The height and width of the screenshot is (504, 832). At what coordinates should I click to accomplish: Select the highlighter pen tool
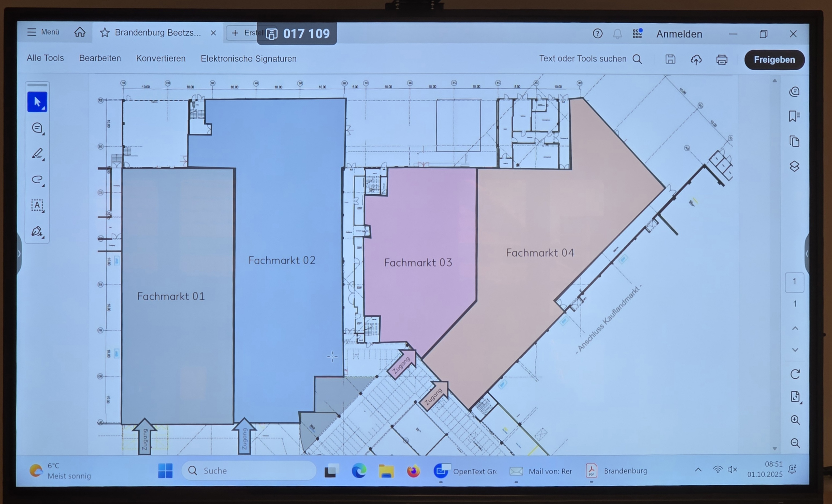click(37, 154)
